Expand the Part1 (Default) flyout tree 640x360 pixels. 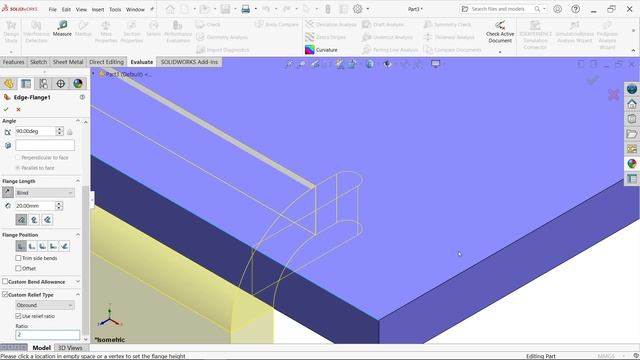pyautogui.click(x=93, y=74)
